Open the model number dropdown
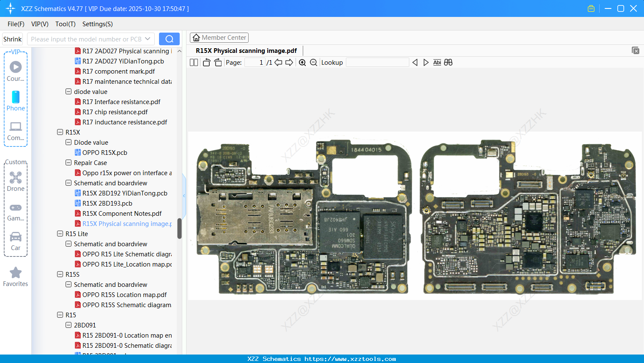 point(148,39)
